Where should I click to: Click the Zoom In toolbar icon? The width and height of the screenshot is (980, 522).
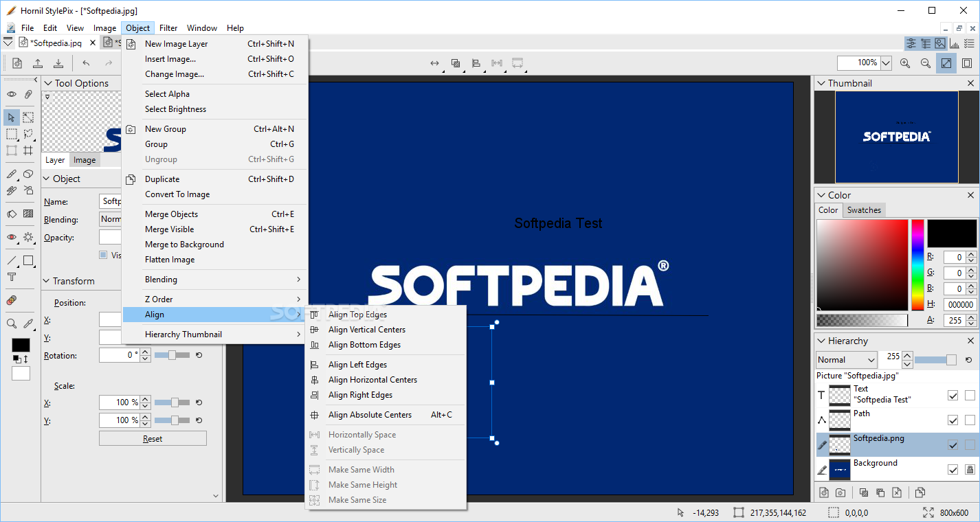[x=905, y=63]
